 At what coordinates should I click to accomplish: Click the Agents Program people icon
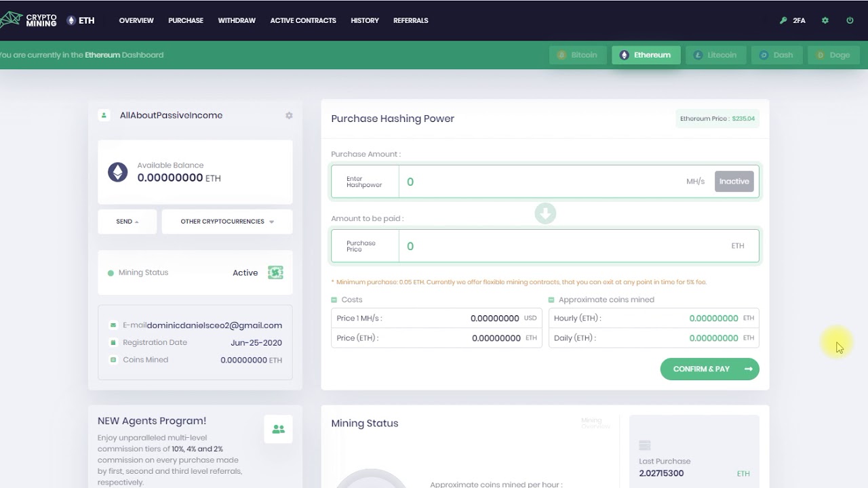(278, 429)
